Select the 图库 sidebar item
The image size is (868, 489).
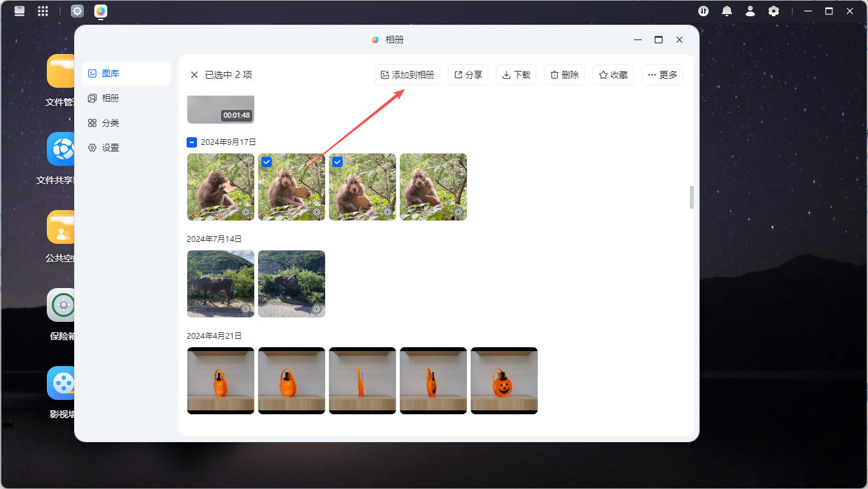[126, 73]
